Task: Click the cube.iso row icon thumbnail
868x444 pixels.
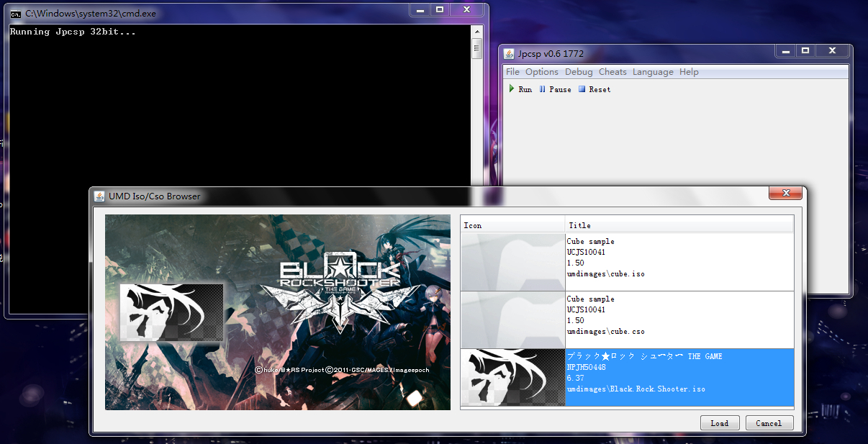Action: (513, 262)
